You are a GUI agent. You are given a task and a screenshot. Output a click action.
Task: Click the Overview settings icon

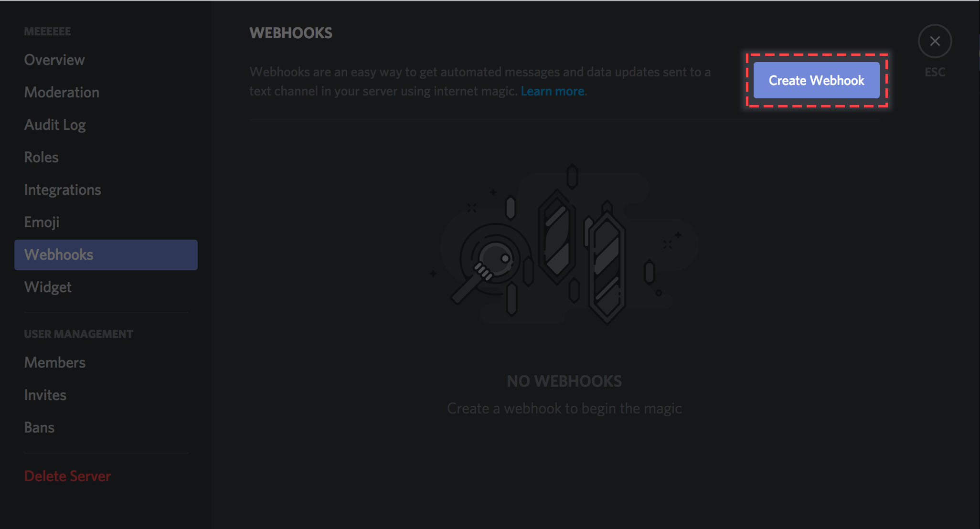[x=54, y=60]
